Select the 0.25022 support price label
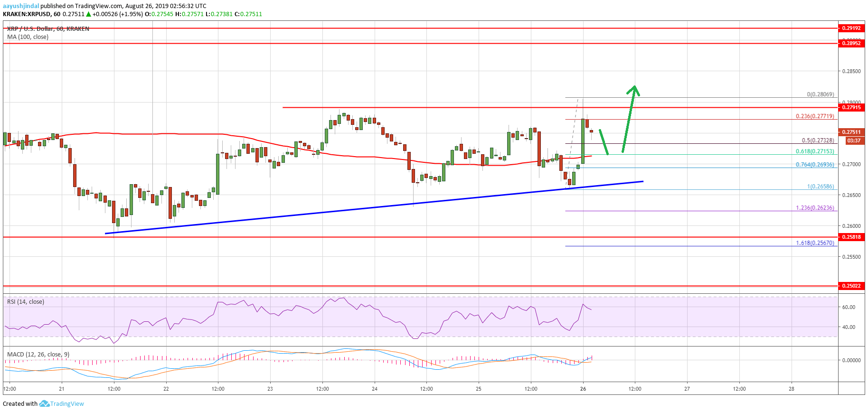This screenshot has height=412, width=868. (851, 286)
